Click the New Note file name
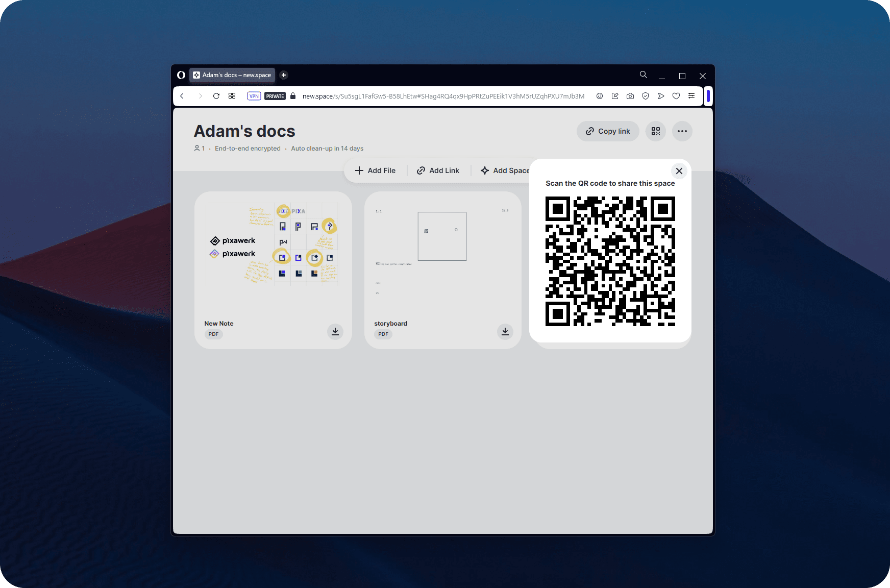This screenshot has width=890, height=588. click(x=219, y=324)
